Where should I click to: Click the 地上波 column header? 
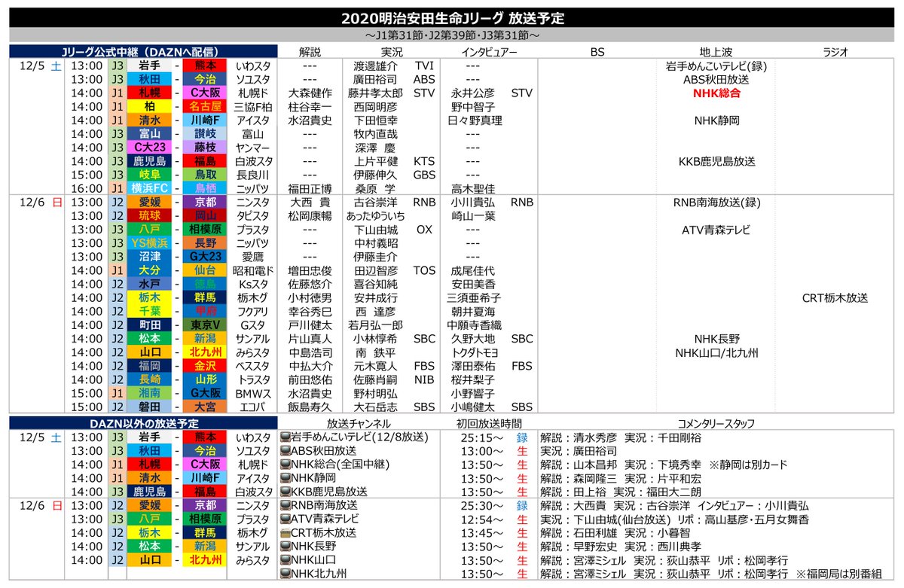[716, 52]
